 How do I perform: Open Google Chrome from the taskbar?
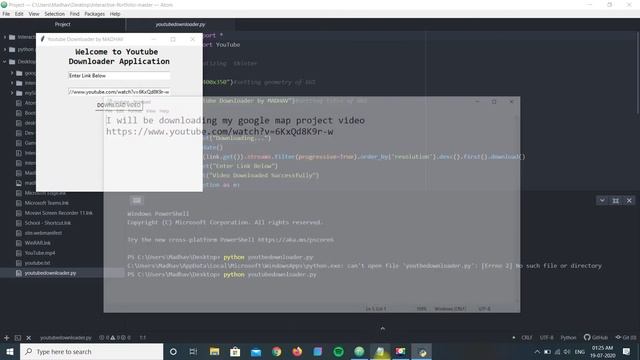tap(276, 351)
